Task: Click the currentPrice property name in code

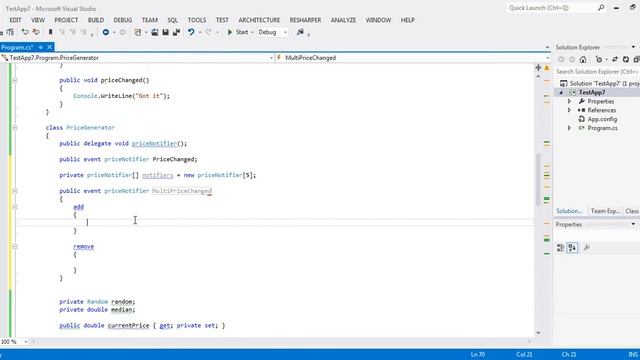Action: pos(128,325)
